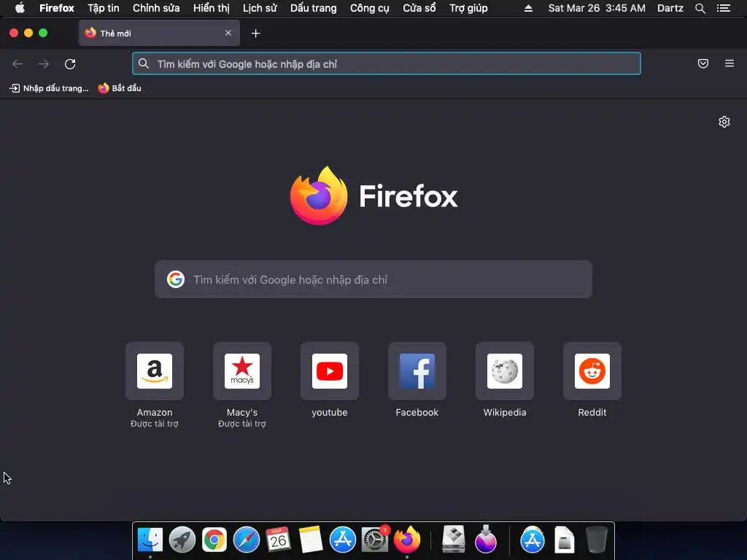Open the "Công cụ" menu
The width and height of the screenshot is (747, 560).
pyautogui.click(x=370, y=8)
